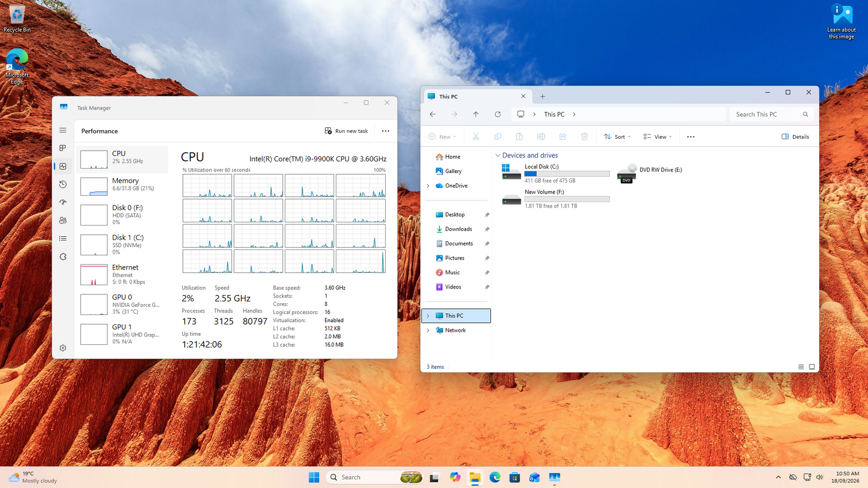
Task: Open Startup apps icon in Task Manager
Action: [63, 202]
